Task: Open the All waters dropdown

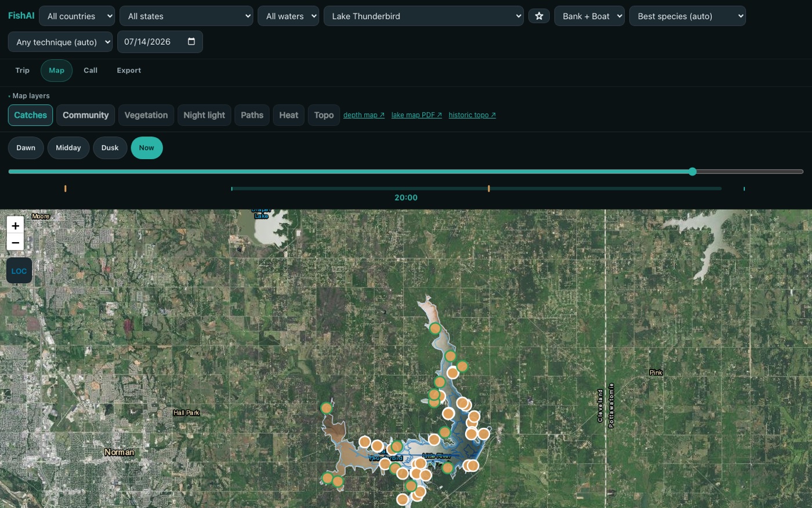Action: tap(288, 16)
